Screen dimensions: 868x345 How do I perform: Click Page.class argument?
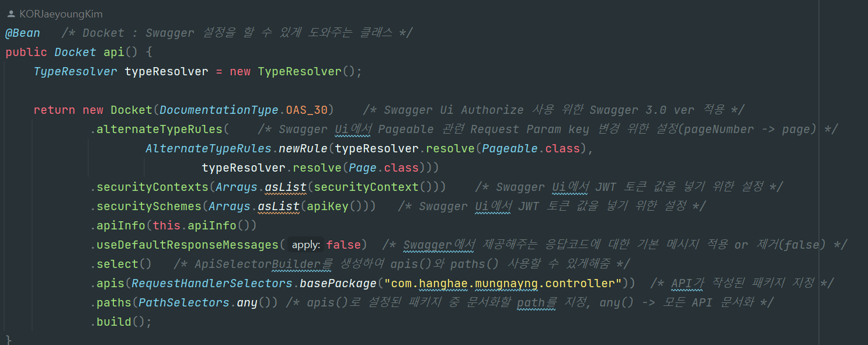[383, 168]
